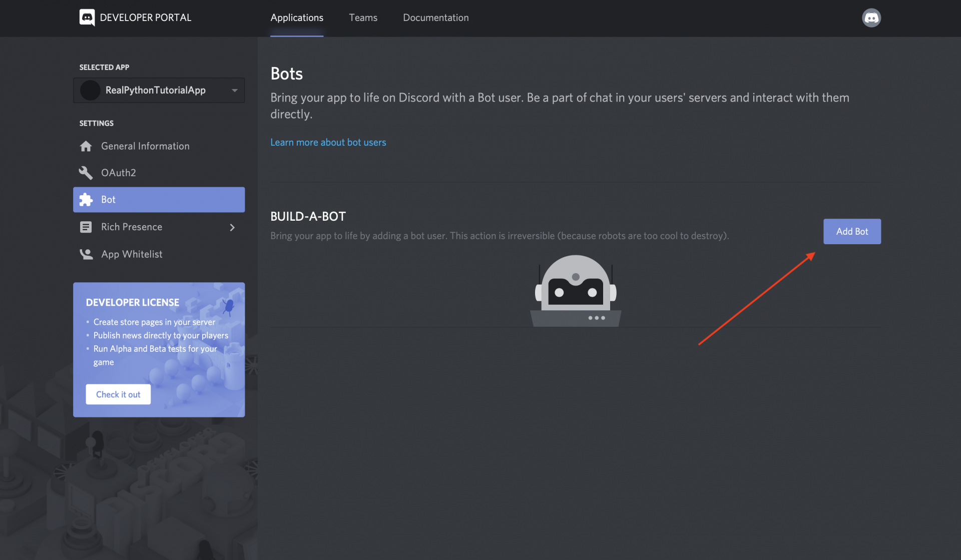Click the bot mascot robot thumbnail
Viewport: 961px width, 560px height.
575,290
